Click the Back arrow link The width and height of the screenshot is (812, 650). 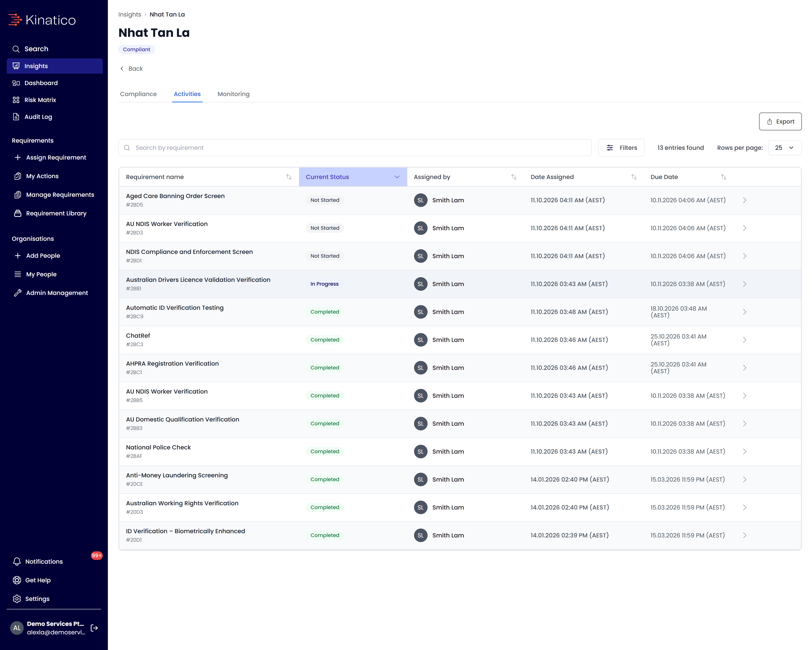click(131, 69)
